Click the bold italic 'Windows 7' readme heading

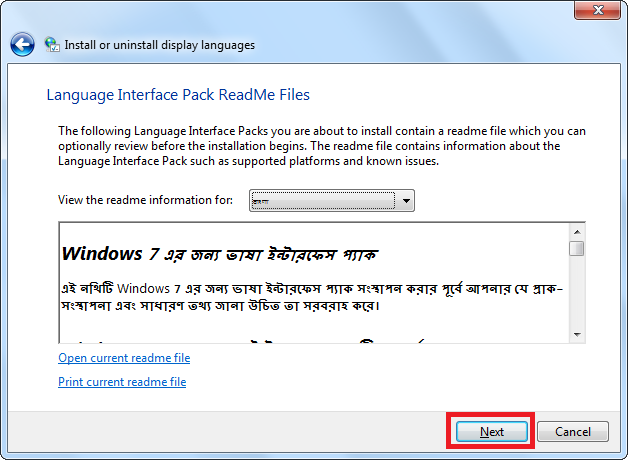click(x=220, y=254)
